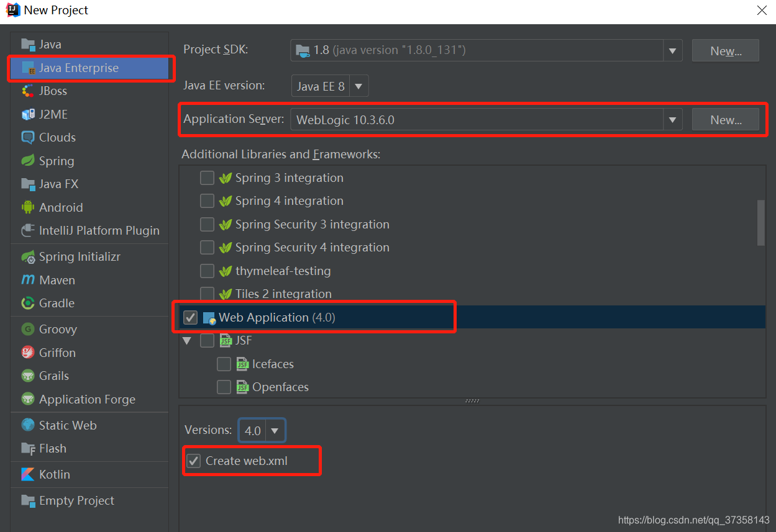
Task: Click New button next to Application Server
Action: click(x=725, y=120)
